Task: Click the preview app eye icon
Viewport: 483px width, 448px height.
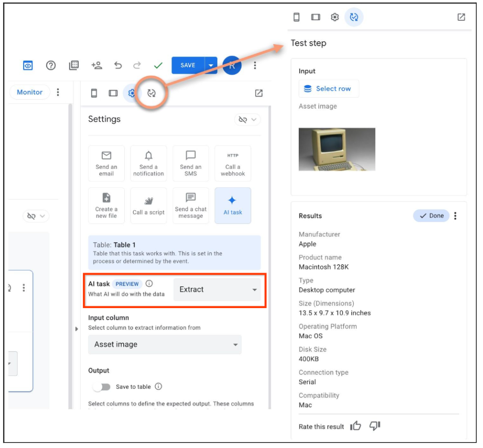Action: pos(28,66)
